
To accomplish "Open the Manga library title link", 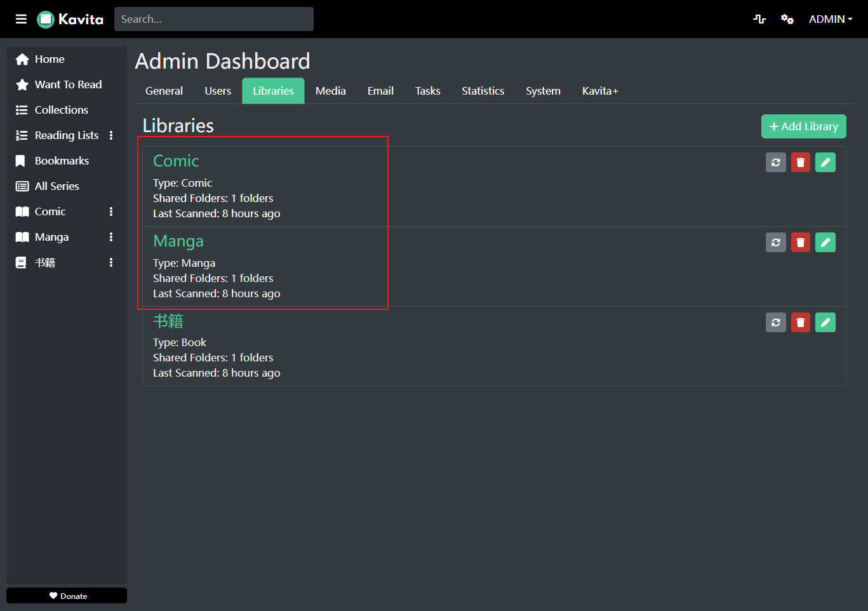I will click(x=178, y=241).
